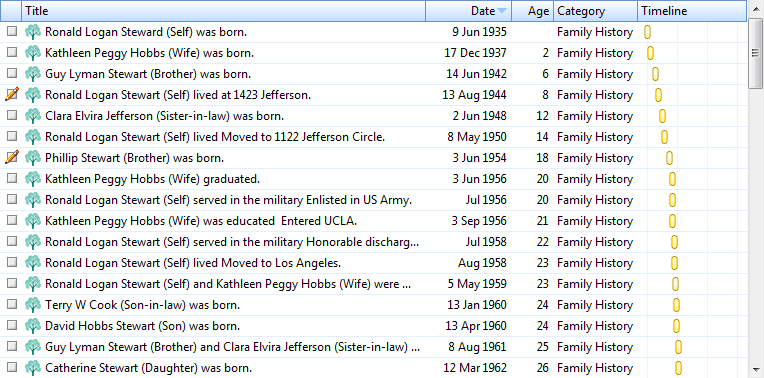
Task: Click the blank checkbox column header
Action: coord(11,11)
